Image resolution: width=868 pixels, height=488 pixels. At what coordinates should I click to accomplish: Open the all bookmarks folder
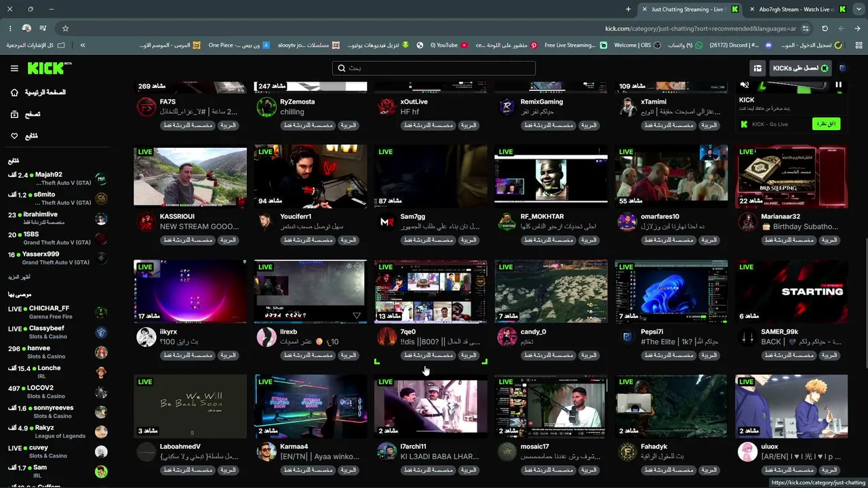click(x=36, y=45)
